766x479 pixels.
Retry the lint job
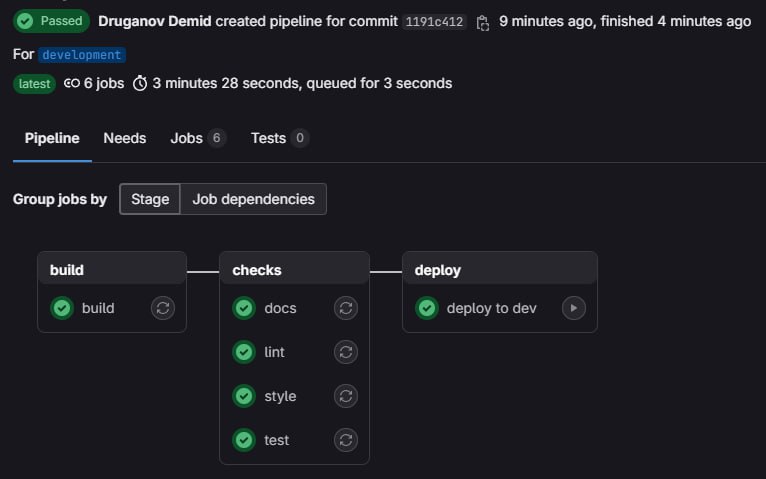point(346,352)
